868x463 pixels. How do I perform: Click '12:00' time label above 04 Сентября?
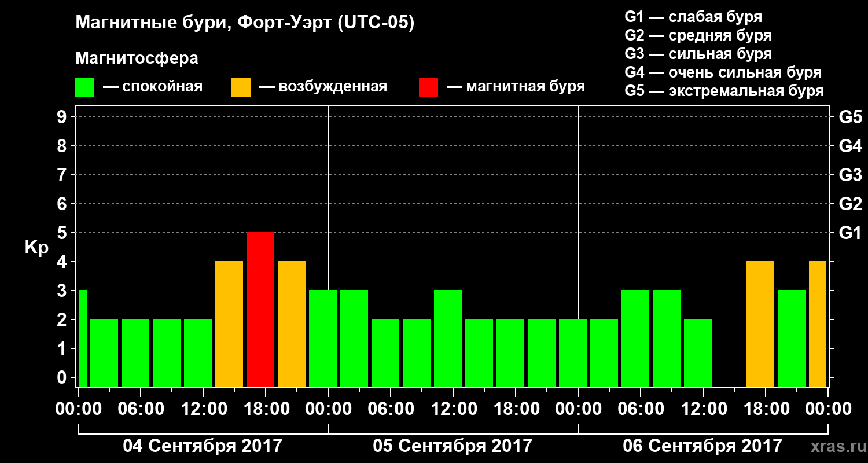pyautogui.click(x=203, y=409)
